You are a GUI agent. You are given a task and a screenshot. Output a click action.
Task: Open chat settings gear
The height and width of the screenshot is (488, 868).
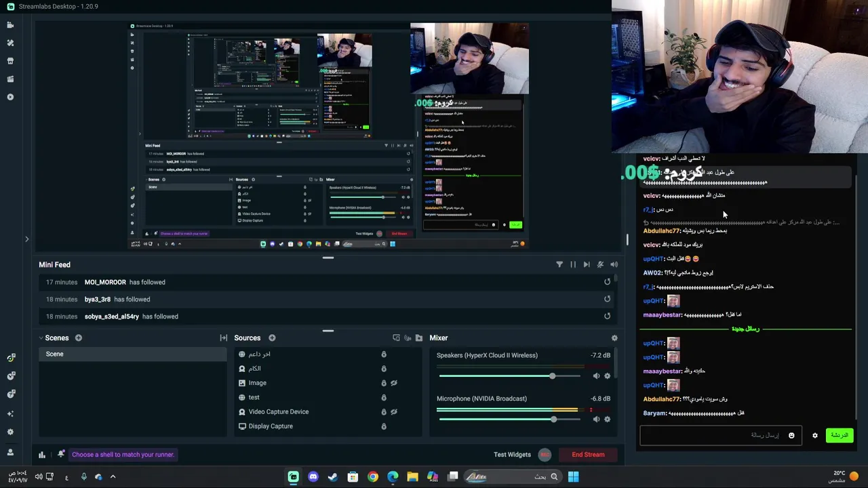click(x=815, y=436)
